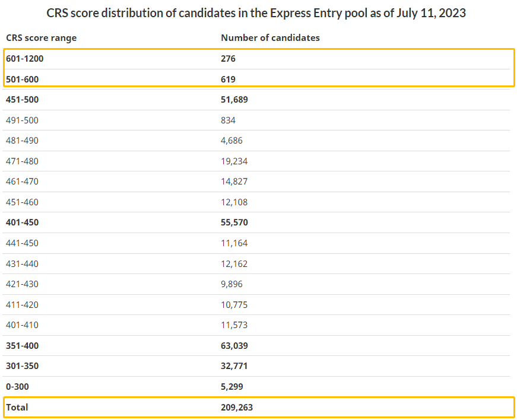The width and height of the screenshot is (517, 420).
Task: Click the 32,771 candidates figure
Action: (x=234, y=366)
